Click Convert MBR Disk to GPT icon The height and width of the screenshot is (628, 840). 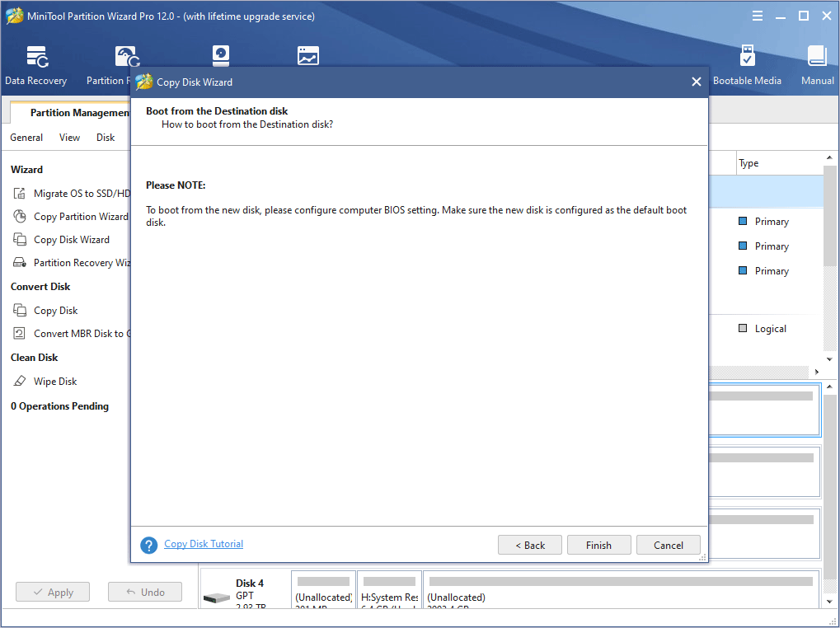[x=19, y=333]
